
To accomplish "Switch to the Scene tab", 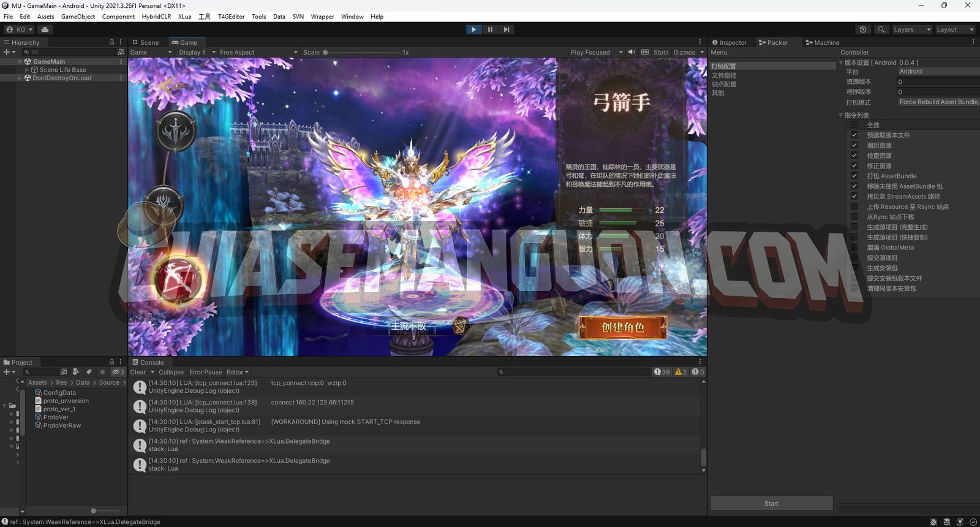I will coord(146,42).
